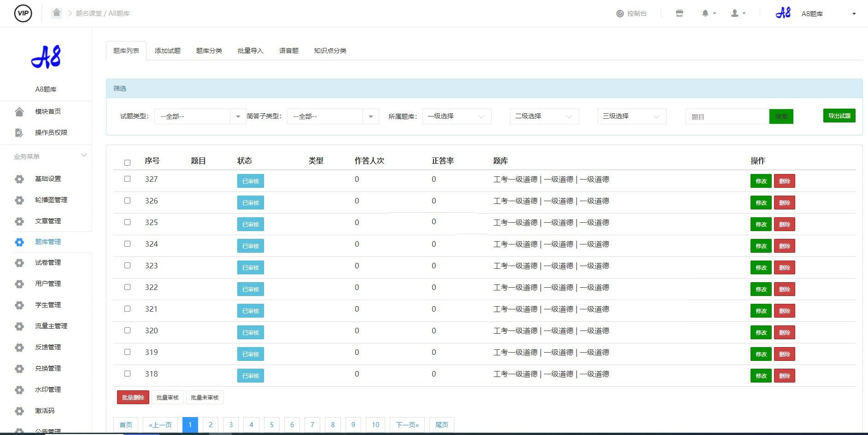Expand the 一级选择 dropdown
This screenshot has width=868, height=435.
tap(456, 116)
